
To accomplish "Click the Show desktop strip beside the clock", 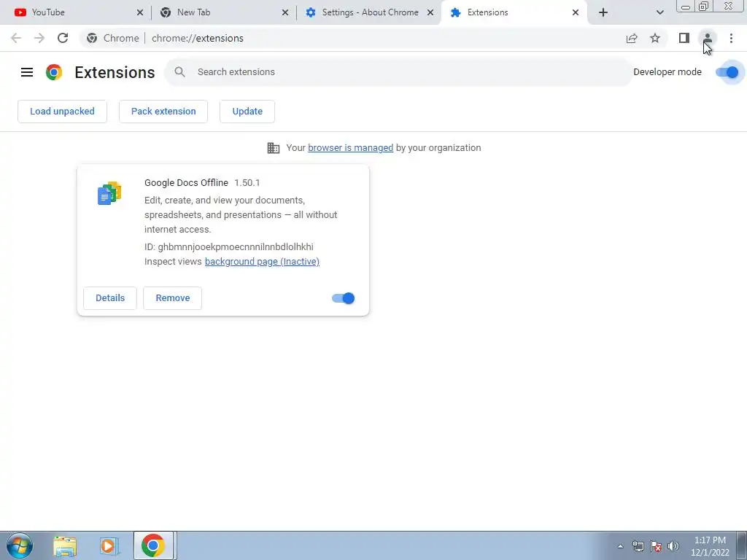I will [741, 545].
